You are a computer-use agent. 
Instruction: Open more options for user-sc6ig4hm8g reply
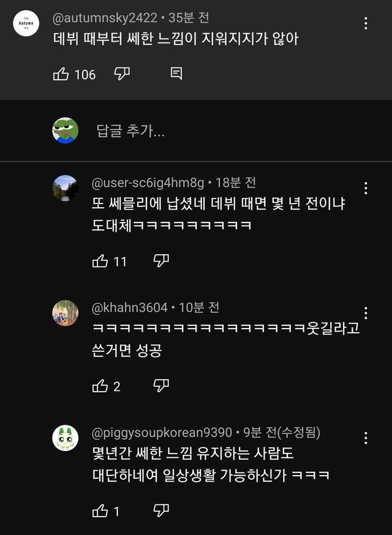point(366,188)
